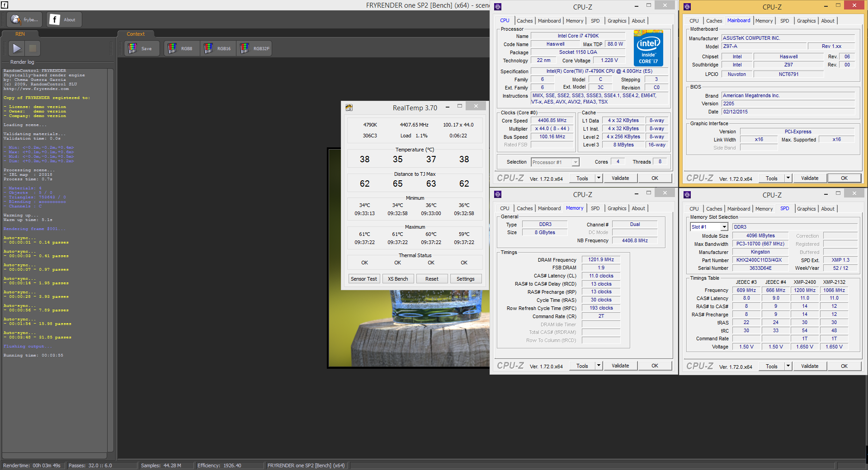
Task: Expand Tools arrow in Memory window
Action: (x=599, y=366)
